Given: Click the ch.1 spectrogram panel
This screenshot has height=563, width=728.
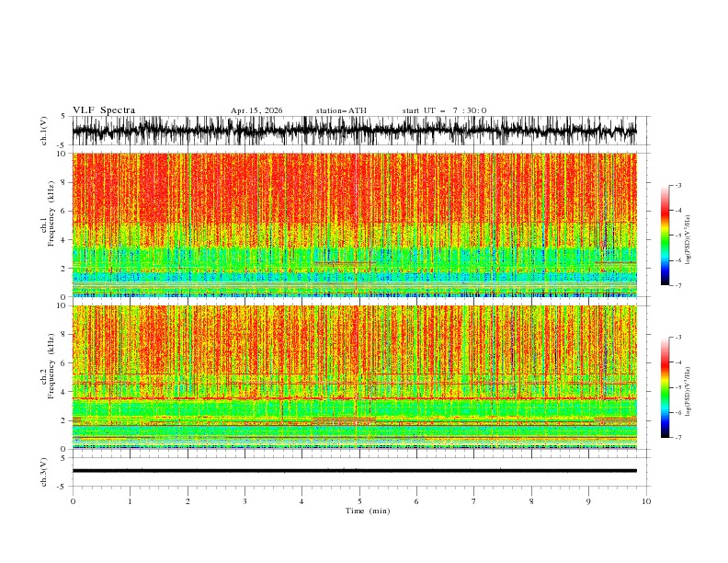Looking at the screenshot, I should point(354,224).
